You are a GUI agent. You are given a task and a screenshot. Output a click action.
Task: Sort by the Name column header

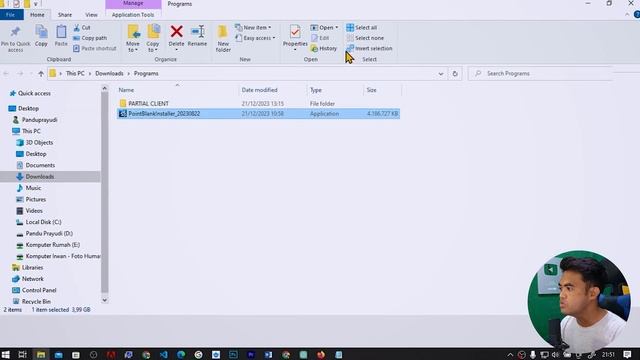[x=126, y=90]
